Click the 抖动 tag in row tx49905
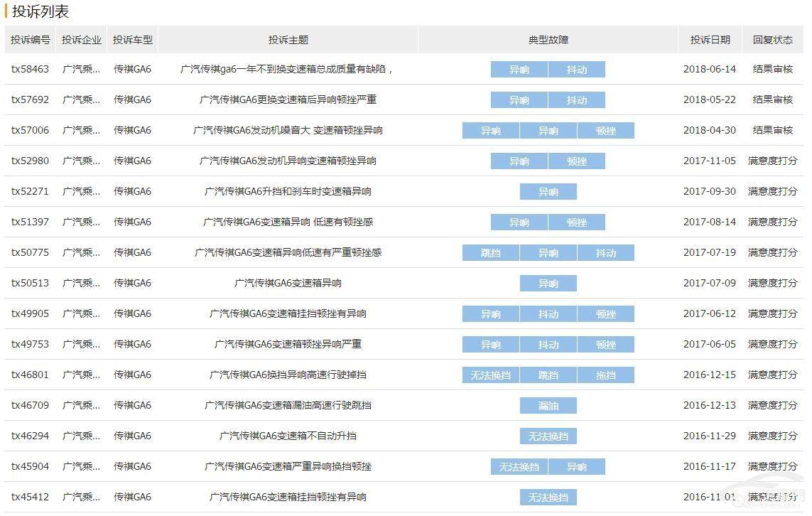812x516 pixels. pos(548,314)
